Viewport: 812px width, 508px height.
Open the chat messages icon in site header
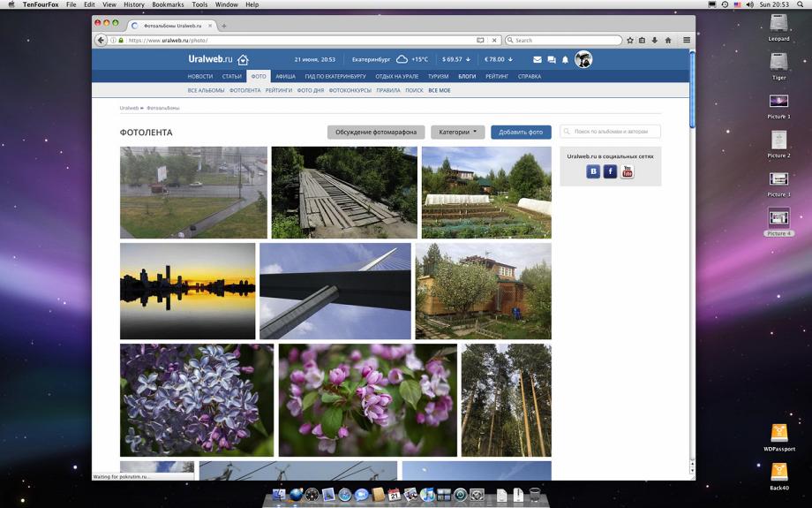(x=552, y=59)
